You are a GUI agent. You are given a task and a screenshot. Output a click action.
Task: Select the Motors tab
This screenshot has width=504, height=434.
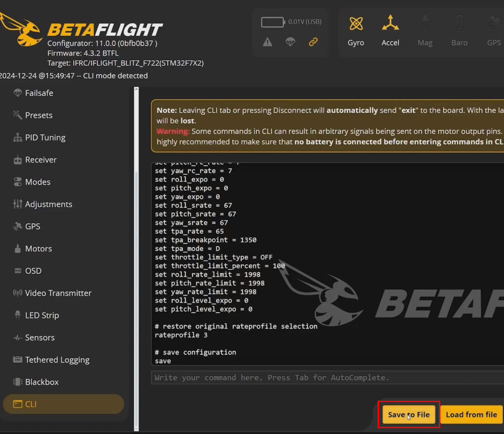click(x=38, y=248)
